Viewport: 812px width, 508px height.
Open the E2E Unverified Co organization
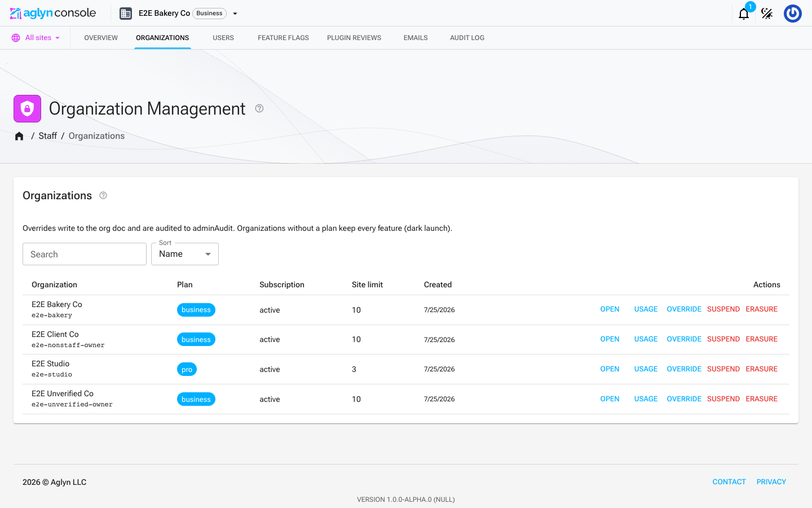(610, 399)
